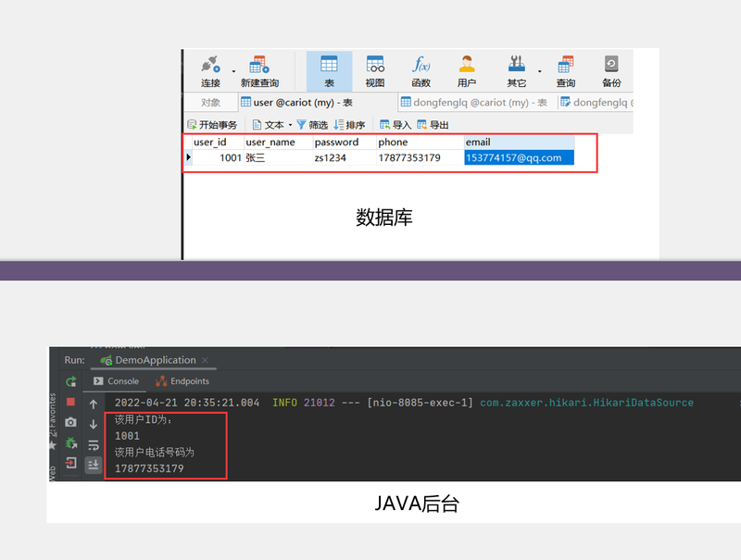
Task: Click the password column header
Action: 345,143
